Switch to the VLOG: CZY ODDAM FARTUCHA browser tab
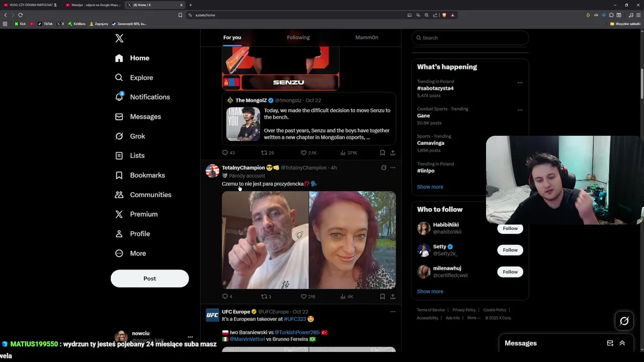This screenshot has width=644, height=362. 31,5
